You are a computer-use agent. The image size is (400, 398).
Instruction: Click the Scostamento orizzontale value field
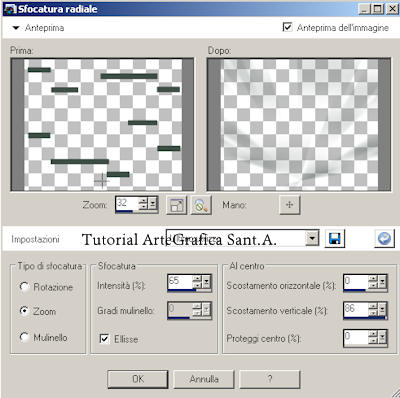356,282
